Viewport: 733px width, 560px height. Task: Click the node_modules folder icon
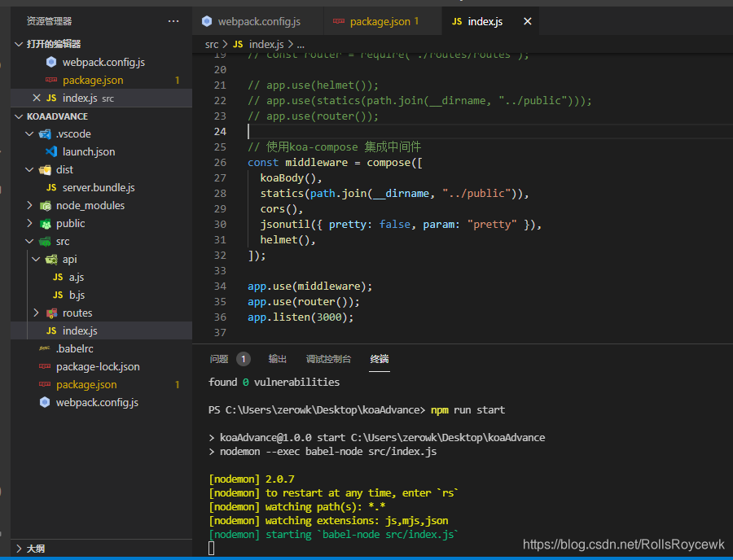[46, 205]
